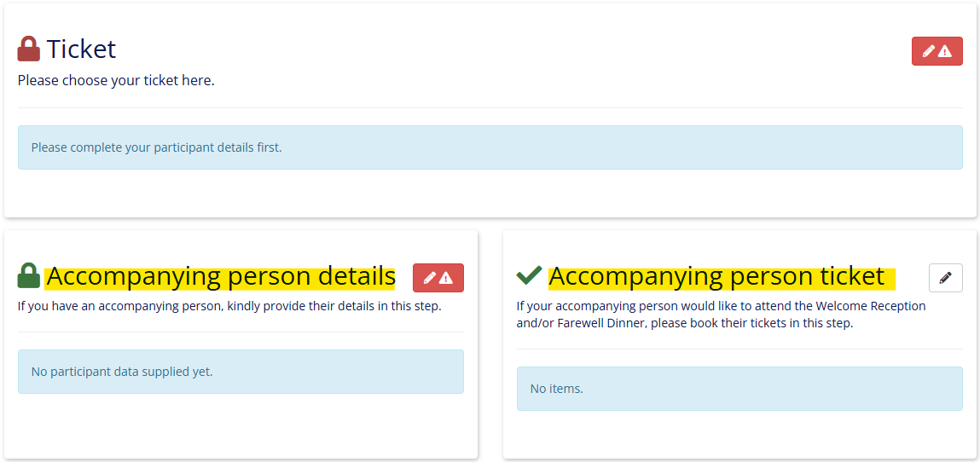Click the green lock icon beside Accompanying person details
Screen dimensions: 980x462
[x=29, y=275]
